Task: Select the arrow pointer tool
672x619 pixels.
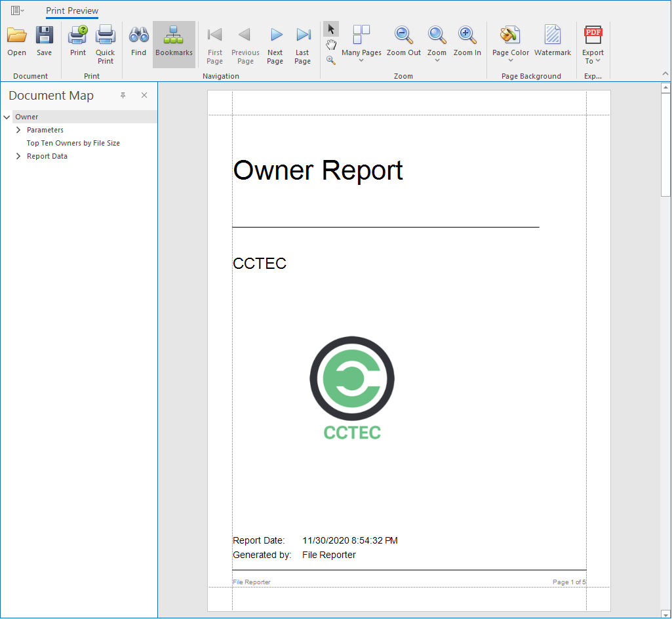Action: tap(331, 29)
